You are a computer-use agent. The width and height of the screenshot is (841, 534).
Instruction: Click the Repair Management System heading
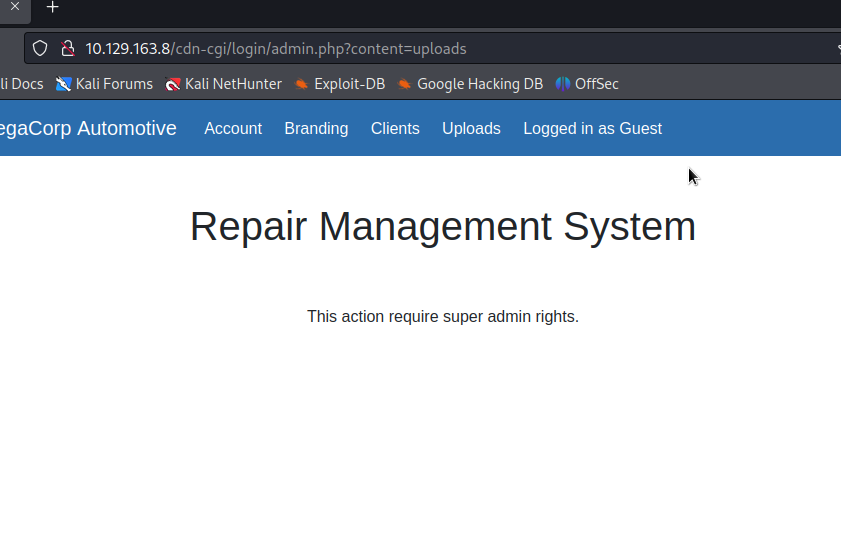[442, 227]
